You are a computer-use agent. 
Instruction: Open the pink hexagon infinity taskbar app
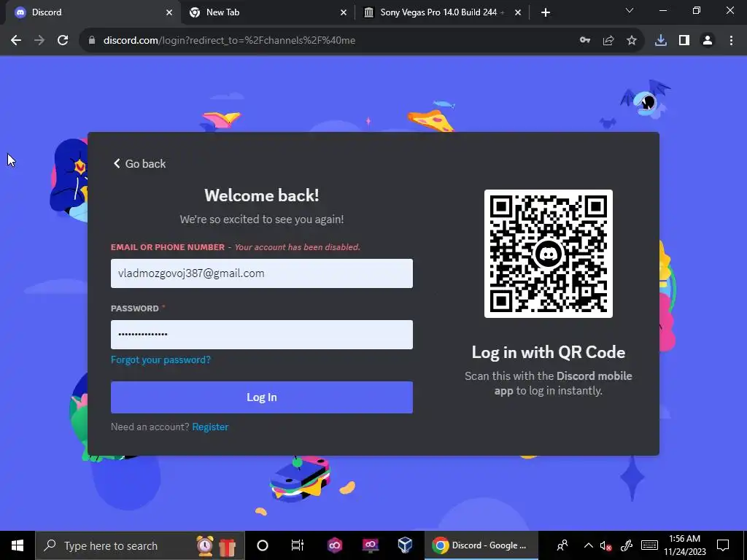pos(335,545)
